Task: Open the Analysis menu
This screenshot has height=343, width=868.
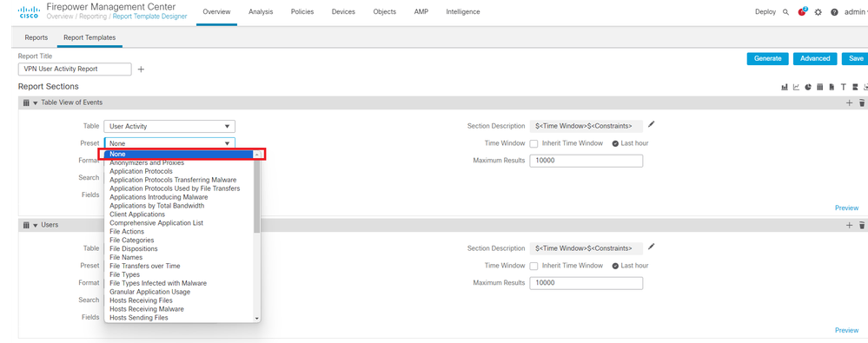Action: pos(261,11)
